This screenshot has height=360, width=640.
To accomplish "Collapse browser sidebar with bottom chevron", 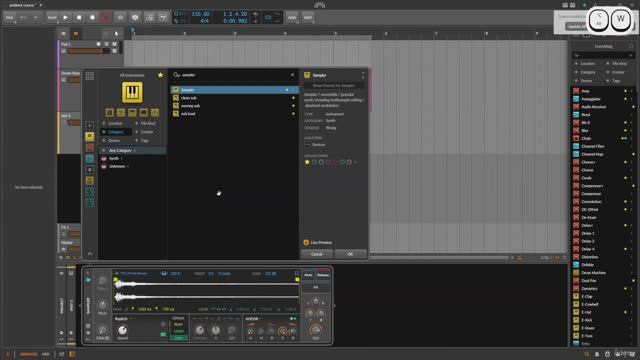I will coord(90,254).
